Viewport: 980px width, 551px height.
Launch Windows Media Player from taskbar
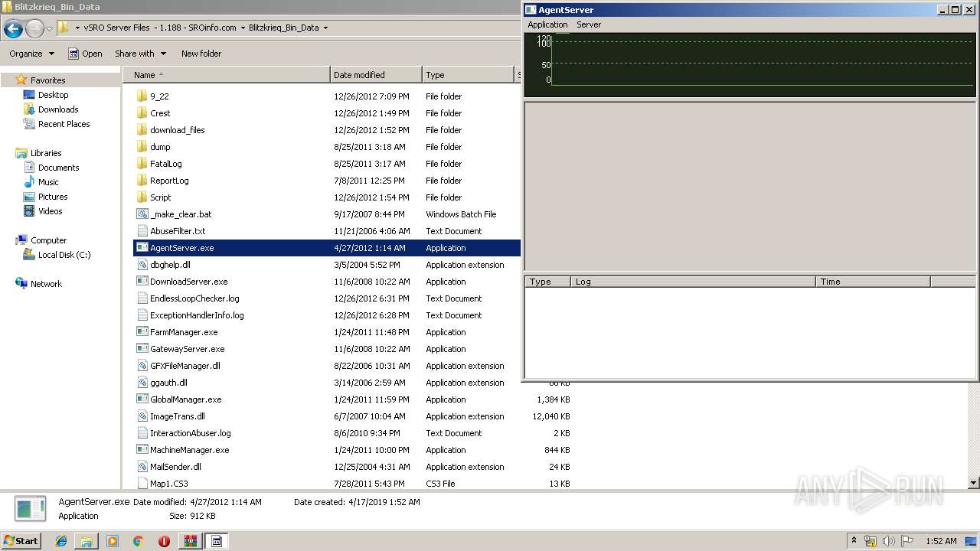[x=113, y=541]
